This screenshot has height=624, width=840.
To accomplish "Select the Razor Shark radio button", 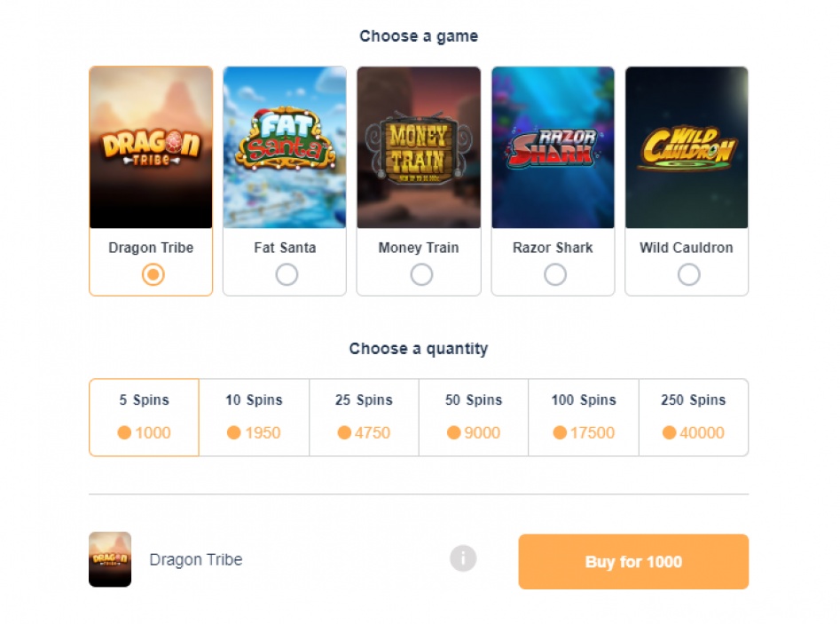I will coord(555,274).
